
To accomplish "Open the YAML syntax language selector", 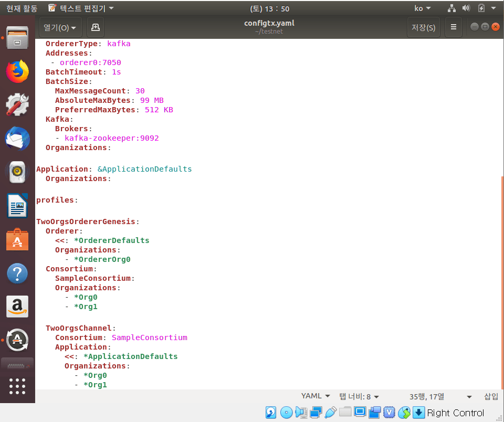I will [316, 396].
